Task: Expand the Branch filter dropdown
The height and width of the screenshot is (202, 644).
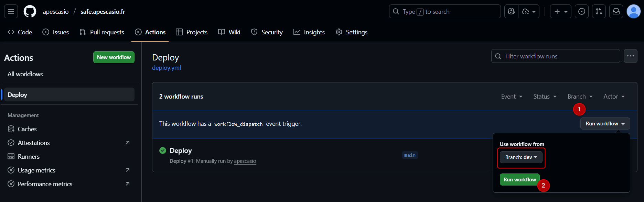Action: point(580,97)
